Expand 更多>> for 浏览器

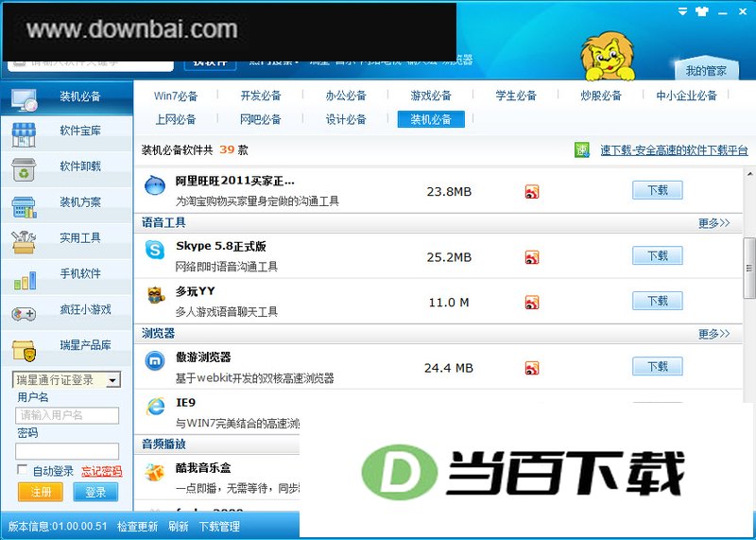coord(713,334)
